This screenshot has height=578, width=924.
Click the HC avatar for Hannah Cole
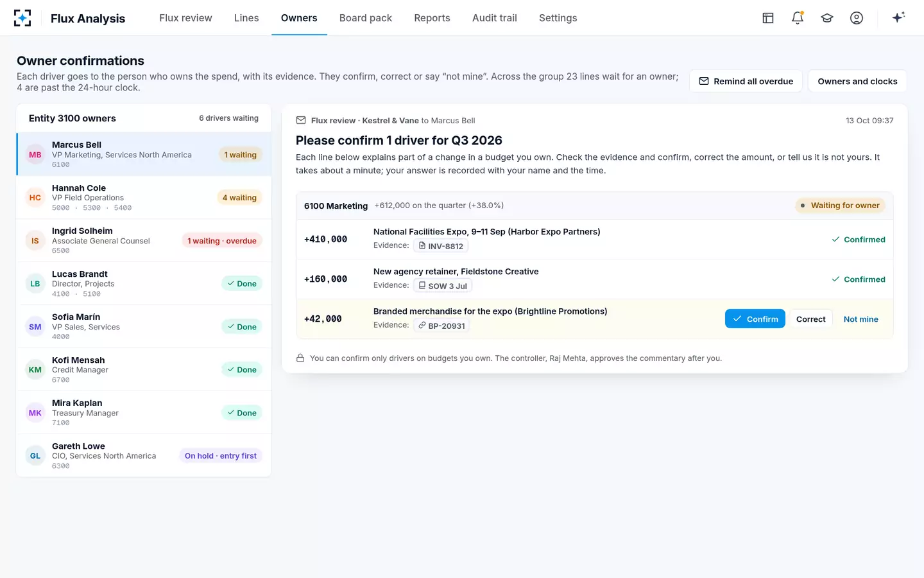(35, 198)
